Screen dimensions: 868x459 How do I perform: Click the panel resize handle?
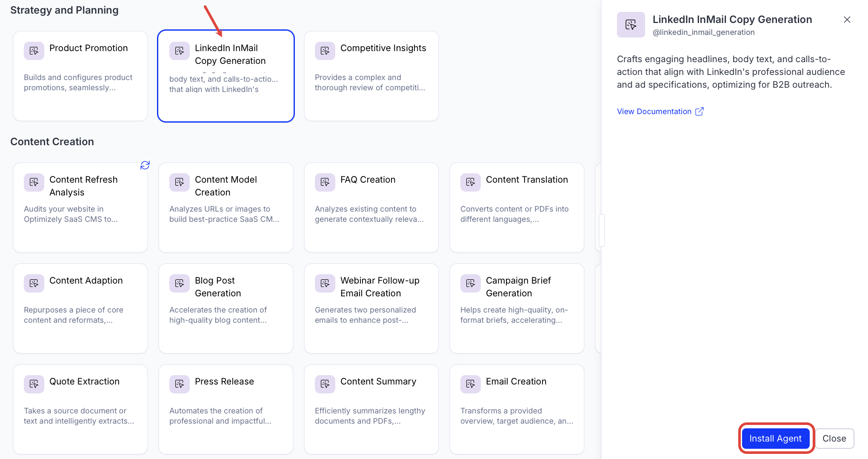coord(602,230)
